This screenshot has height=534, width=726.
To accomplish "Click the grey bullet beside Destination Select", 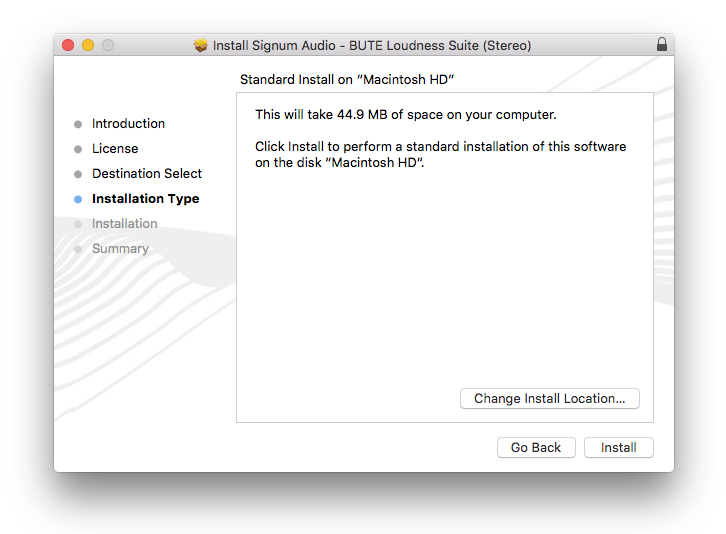I will point(78,174).
